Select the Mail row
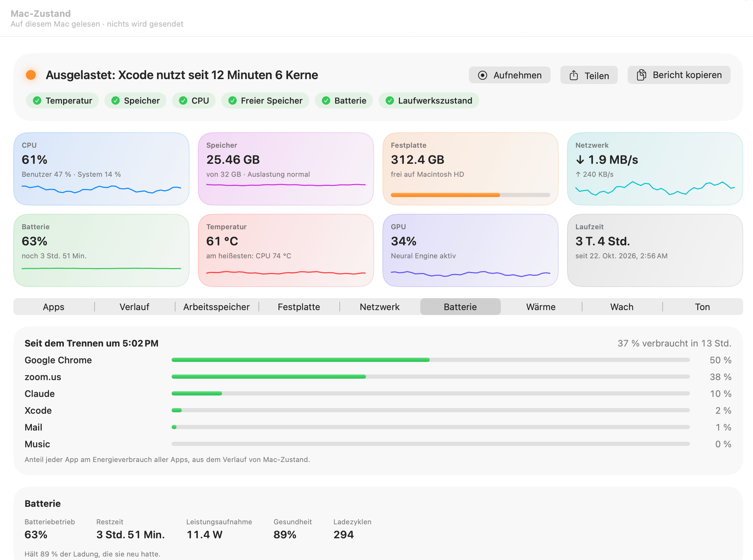753x560 pixels. coord(378,427)
